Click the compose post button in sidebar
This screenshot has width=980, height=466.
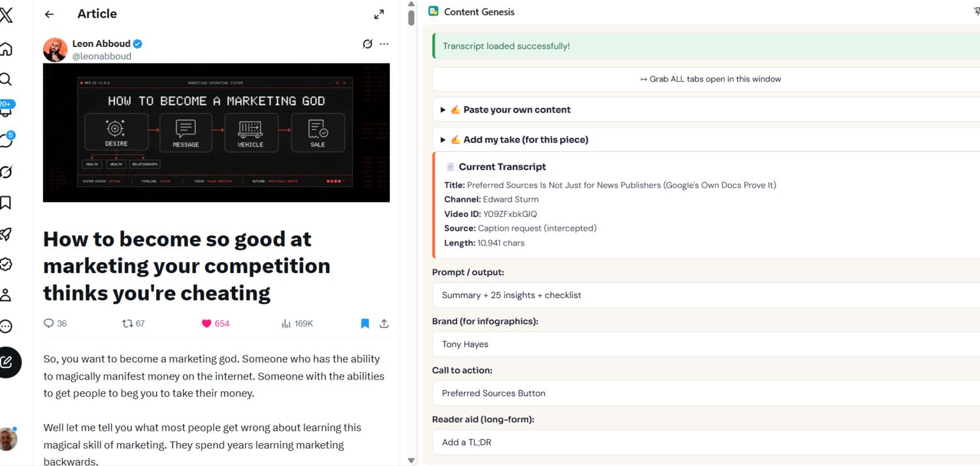(7, 362)
